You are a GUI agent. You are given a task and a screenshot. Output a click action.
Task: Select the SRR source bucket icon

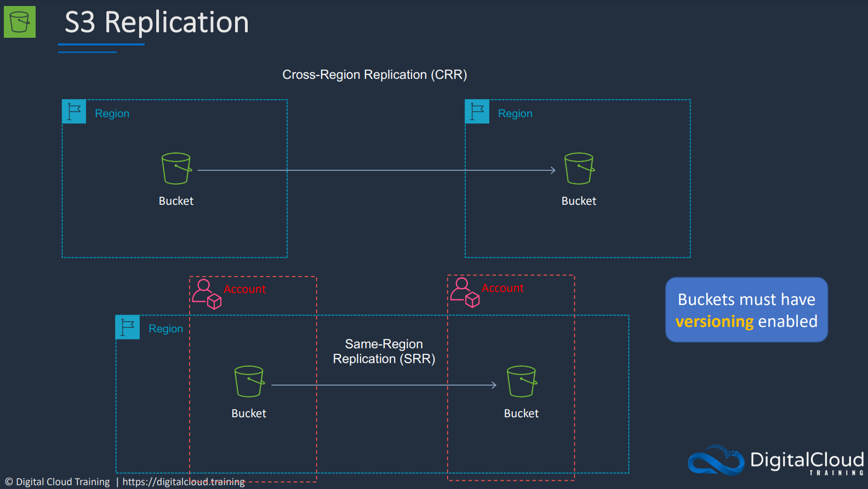click(x=249, y=381)
